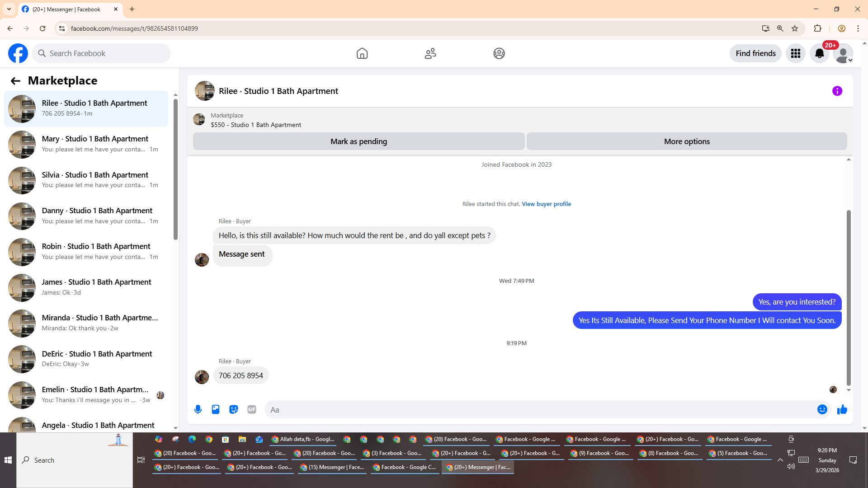The image size is (868, 488).
Task: Open the taskbar clock and date
Action: point(827,460)
